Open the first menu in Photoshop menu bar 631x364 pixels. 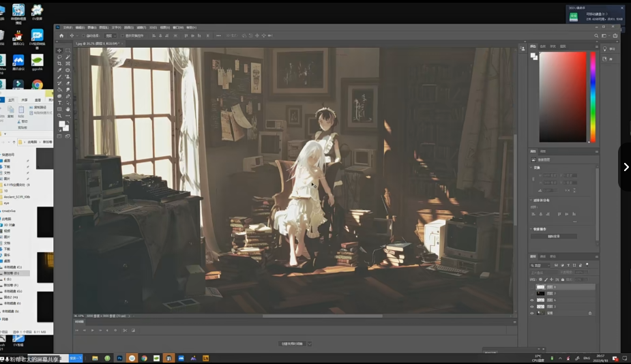(68, 28)
